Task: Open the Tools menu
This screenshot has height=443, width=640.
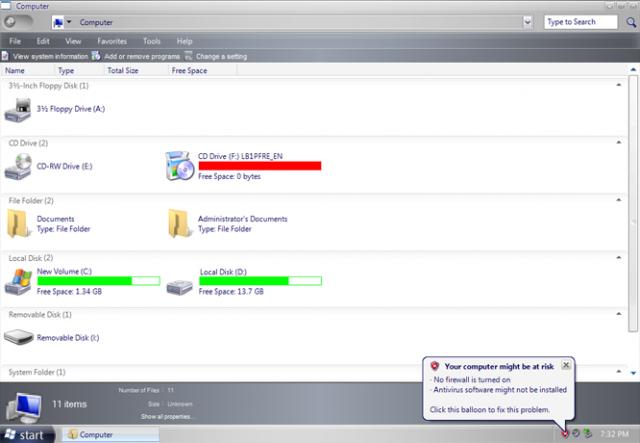Action: click(151, 41)
